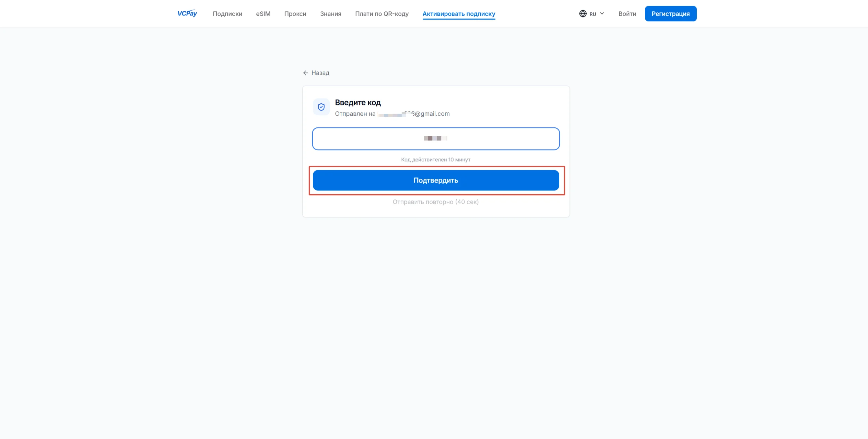Open the Прокси page
868x439 pixels.
pos(295,14)
